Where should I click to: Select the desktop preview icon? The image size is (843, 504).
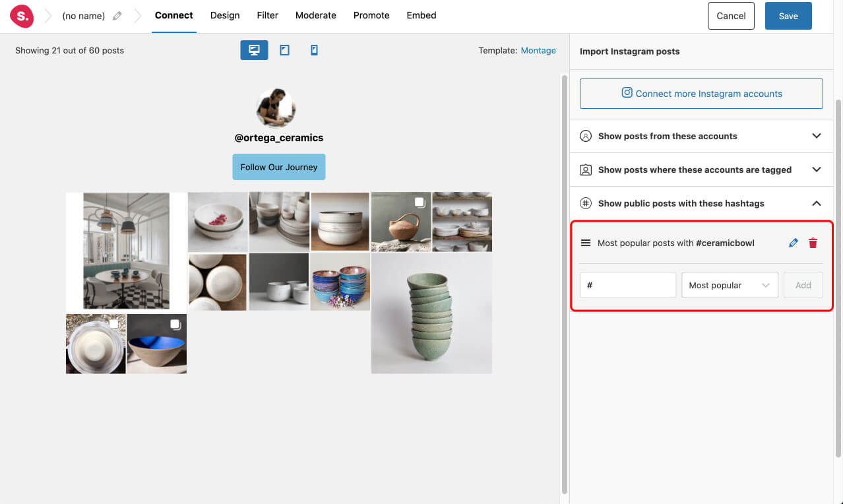[254, 50]
